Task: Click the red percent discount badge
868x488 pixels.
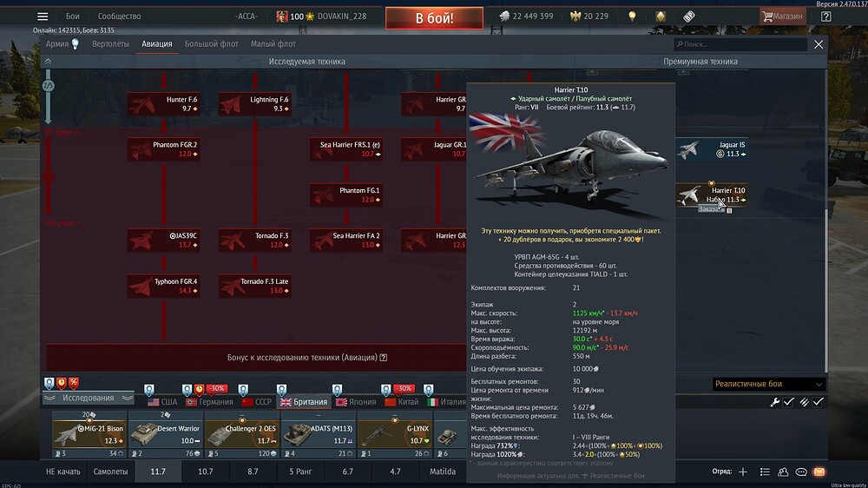Action: point(74,383)
